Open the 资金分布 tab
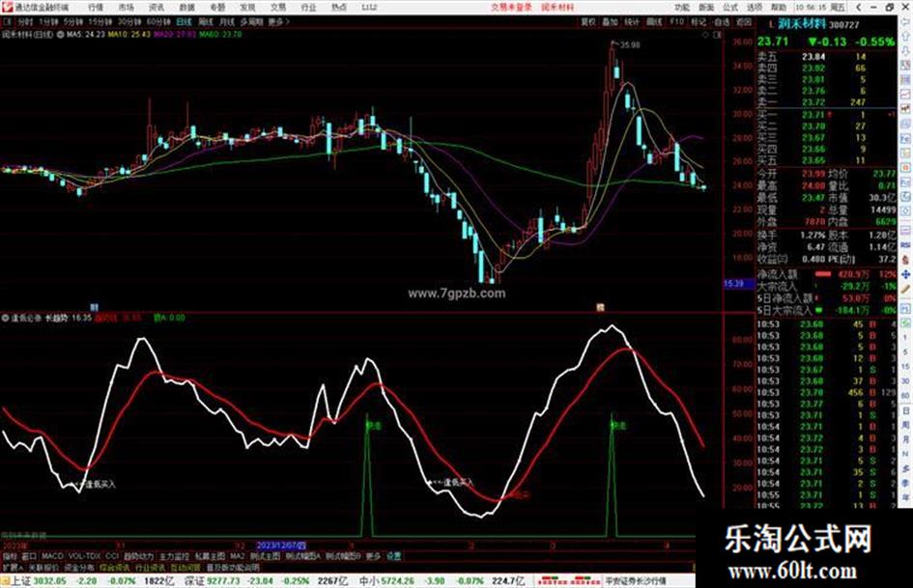Image resolution: width=913 pixels, height=588 pixels. [x=79, y=567]
